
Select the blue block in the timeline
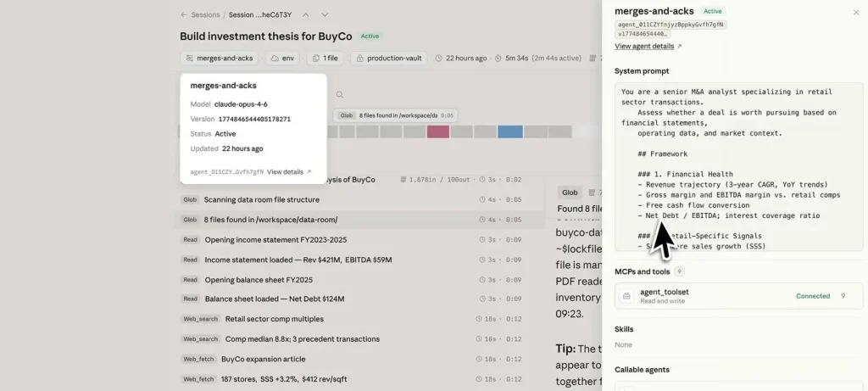pos(509,131)
